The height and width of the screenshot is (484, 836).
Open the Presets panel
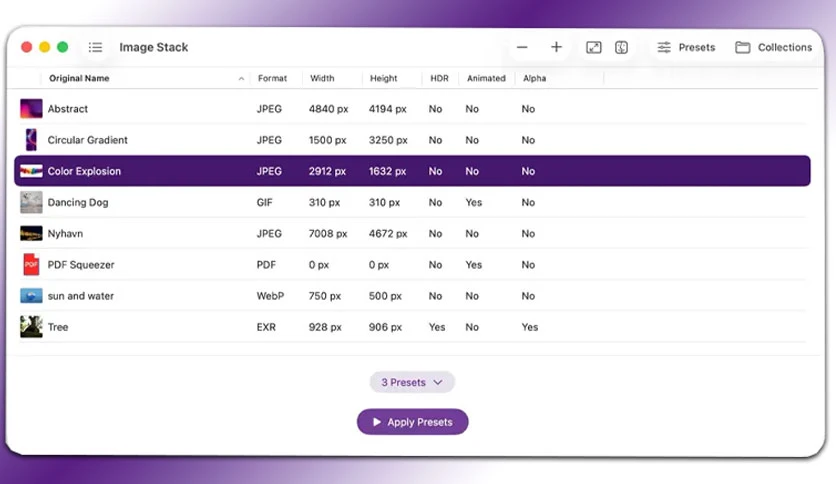pos(686,47)
